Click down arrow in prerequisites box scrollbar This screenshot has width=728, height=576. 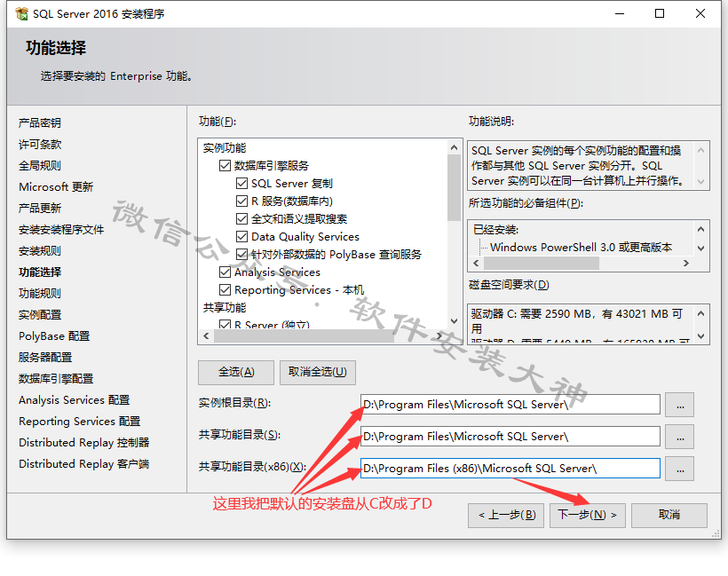(x=701, y=249)
